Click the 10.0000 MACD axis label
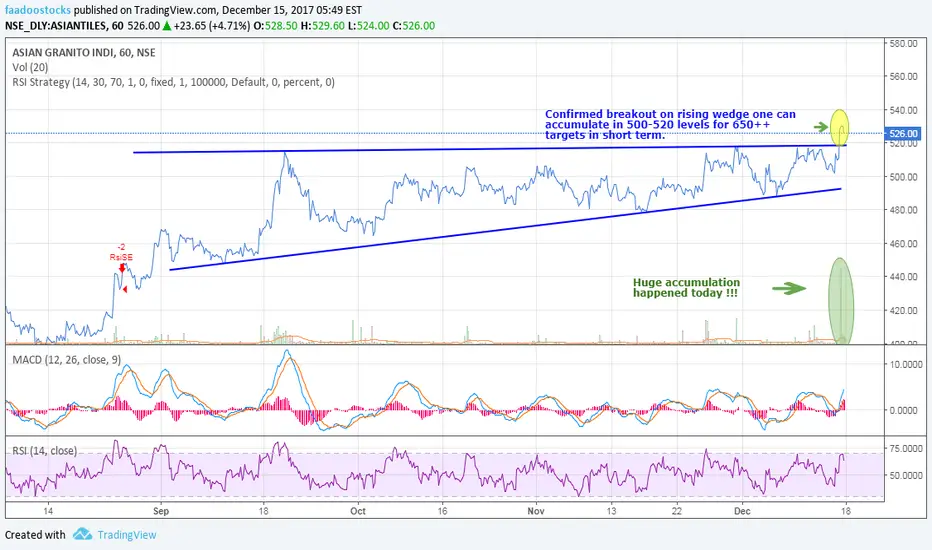The width and height of the screenshot is (932, 550). [906, 364]
